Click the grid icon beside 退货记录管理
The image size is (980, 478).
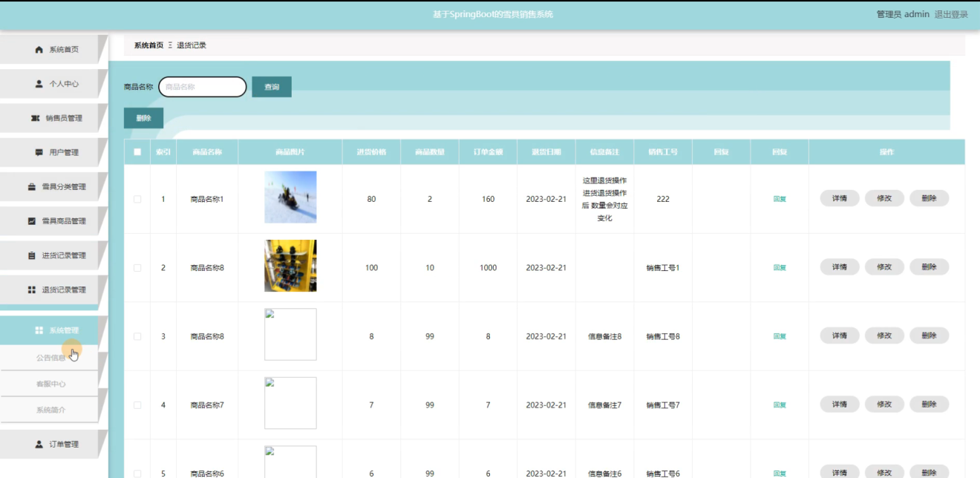pyautogui.click(x=31, y=289)
